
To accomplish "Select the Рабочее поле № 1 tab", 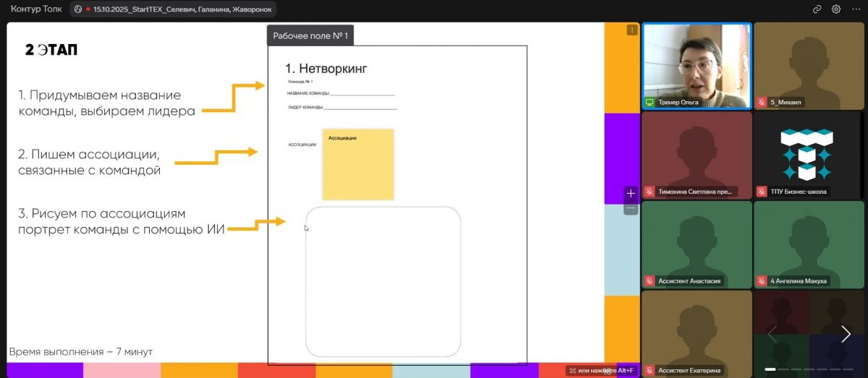I will coord(310,35).
